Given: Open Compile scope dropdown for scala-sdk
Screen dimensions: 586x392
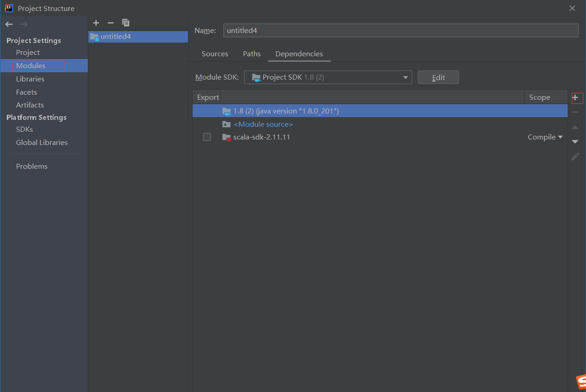Looking at the screenshot, I should [545, 137].
